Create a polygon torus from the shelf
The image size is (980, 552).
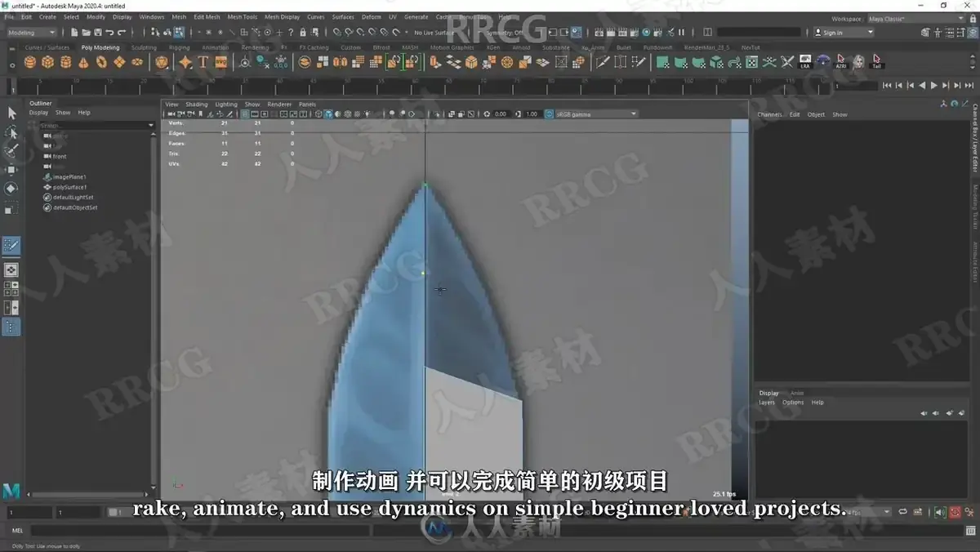click(x=102, y=62)
